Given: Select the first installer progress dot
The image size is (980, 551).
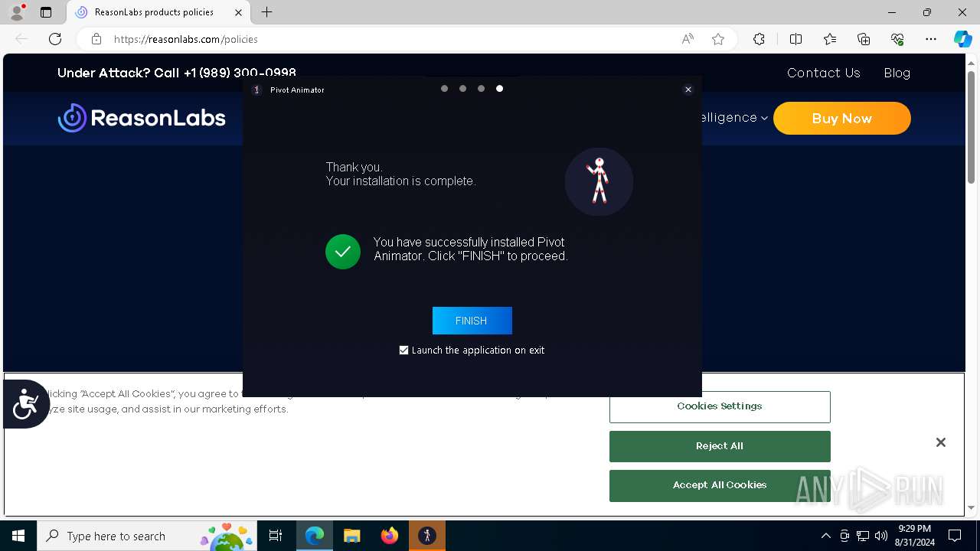Looking at the screenshot, I should click(444, 89).
